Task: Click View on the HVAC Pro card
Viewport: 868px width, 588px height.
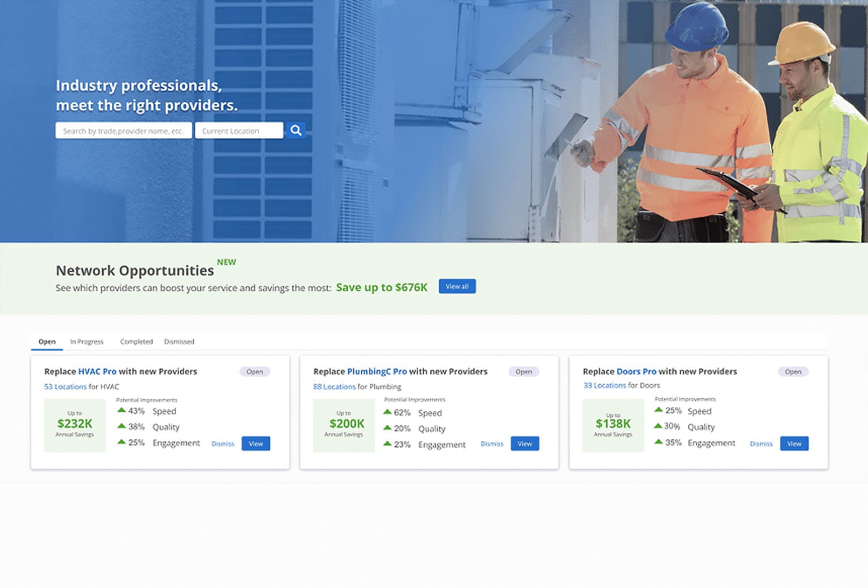Action: 255,443
